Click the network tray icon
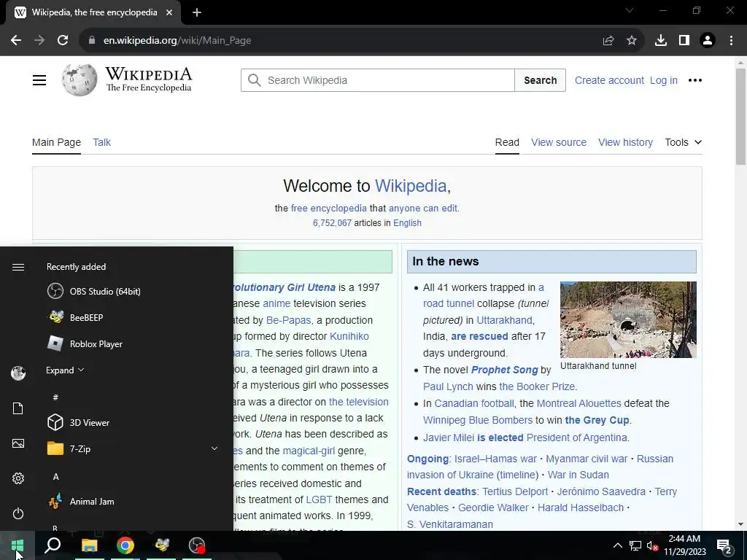The height and width of the screenshot is (560, 747). [635, 545]
